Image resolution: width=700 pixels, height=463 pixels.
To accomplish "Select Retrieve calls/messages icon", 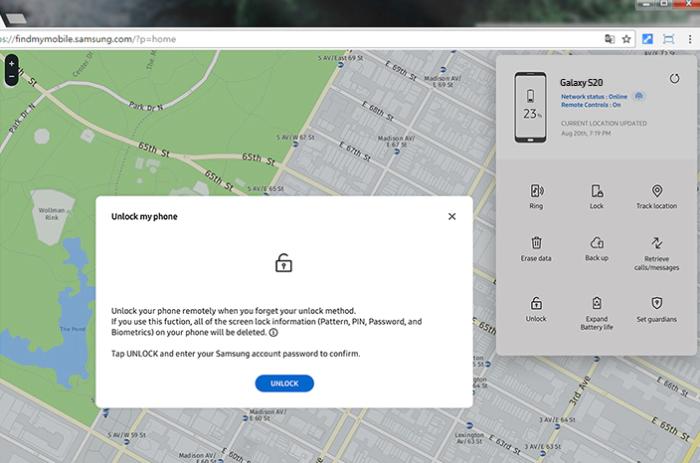I will (x=657, y=243).
